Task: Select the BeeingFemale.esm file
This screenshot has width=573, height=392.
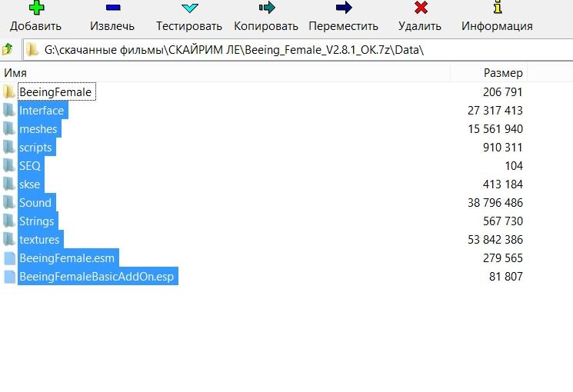Action: tap(67, 258)
